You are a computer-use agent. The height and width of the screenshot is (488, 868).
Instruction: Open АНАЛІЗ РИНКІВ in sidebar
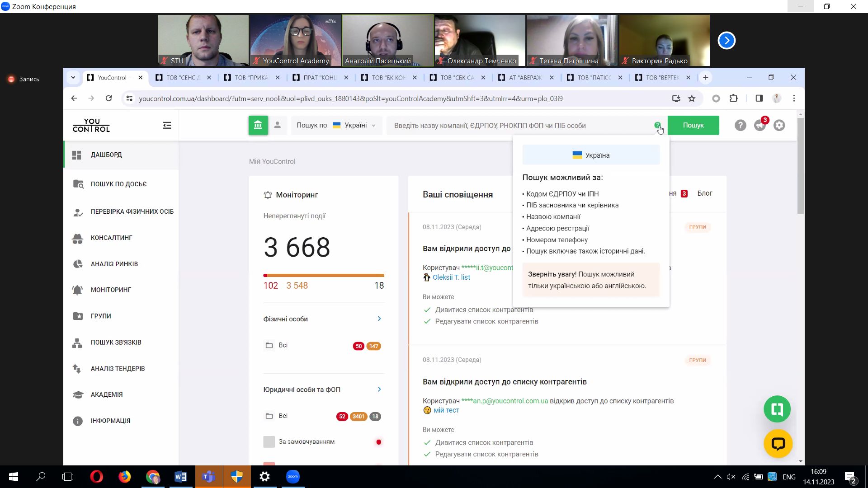coord(121,264)
